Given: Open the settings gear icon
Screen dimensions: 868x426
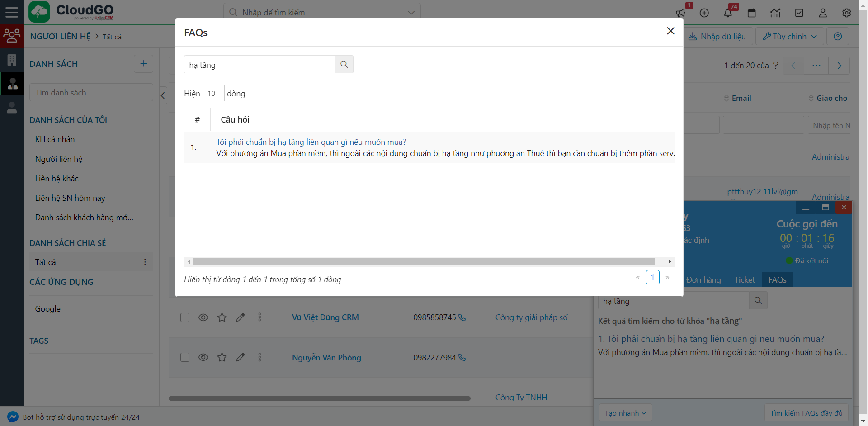Looking at the screenshot, I should (846, 13).
